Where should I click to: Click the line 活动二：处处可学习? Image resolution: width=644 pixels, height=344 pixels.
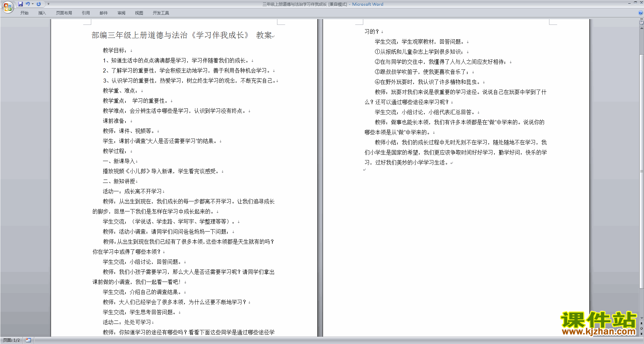(x=127, y=322)
